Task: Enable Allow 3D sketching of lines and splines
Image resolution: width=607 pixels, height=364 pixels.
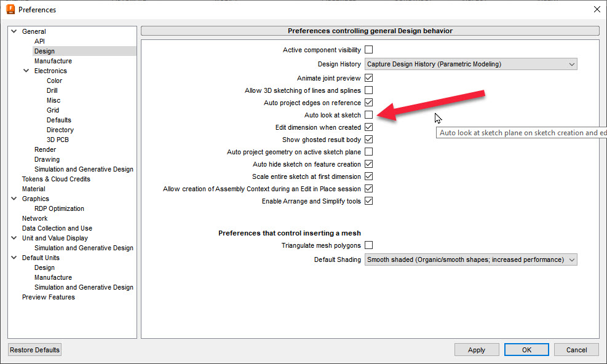Action: click(x=368, y=90)
